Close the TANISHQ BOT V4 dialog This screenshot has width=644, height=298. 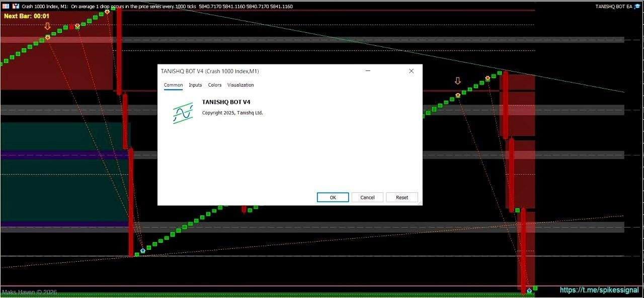click(x=411, y=71)
